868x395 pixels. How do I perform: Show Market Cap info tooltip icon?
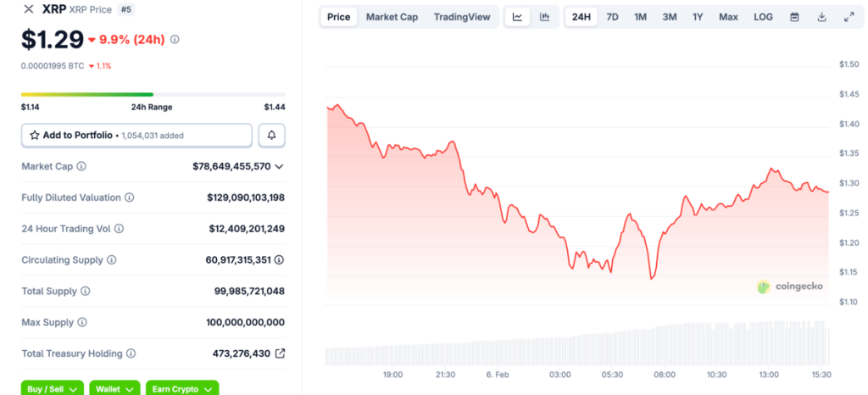click(x=81, y=167)
